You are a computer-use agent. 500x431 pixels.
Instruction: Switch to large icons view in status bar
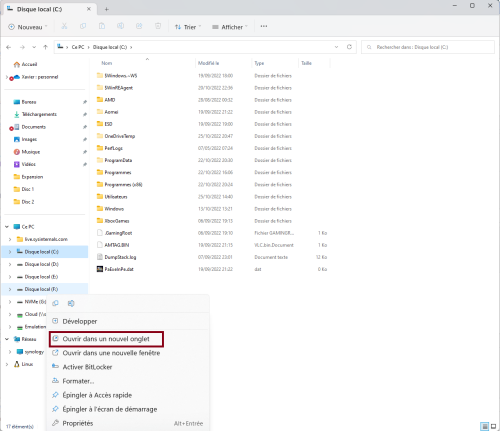[x=494, y=426]
